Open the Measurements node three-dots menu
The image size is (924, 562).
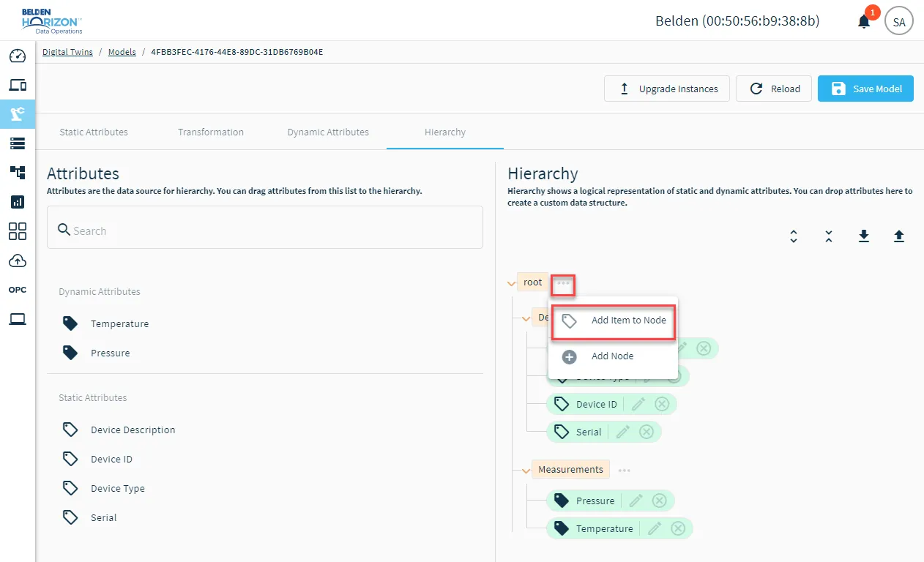pyautogui.click(x=624, y=471)
